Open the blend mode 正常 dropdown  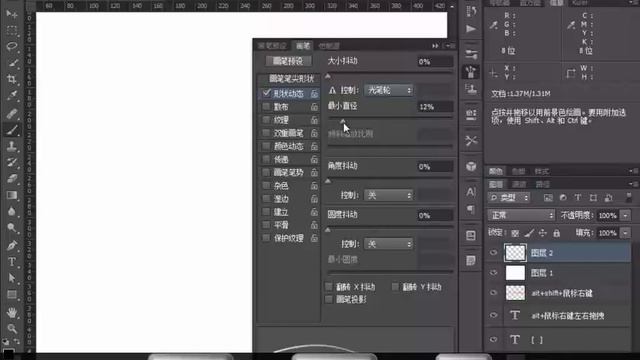pos(521,215)
